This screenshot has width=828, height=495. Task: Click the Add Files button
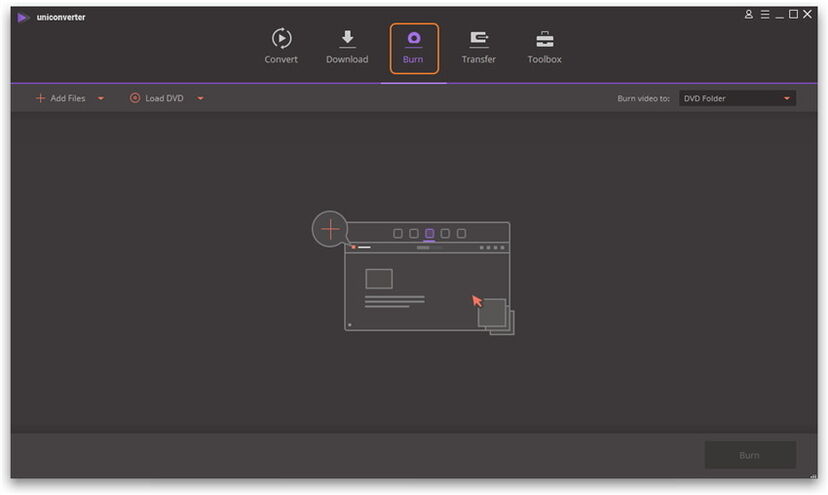point(60,98)
